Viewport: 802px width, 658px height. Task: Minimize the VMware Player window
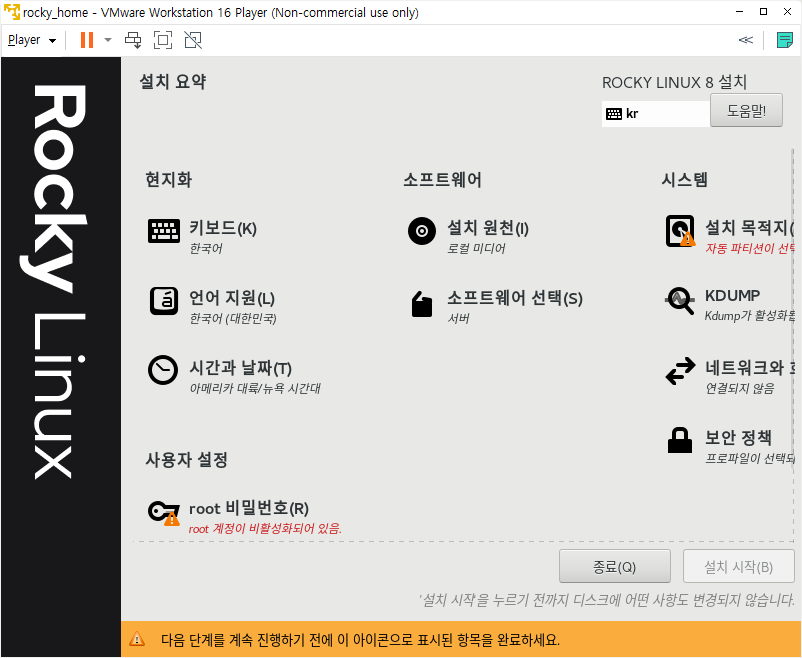coord(740,11)
